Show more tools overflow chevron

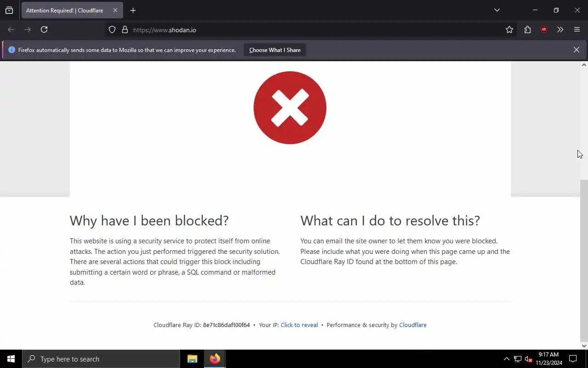[560, 29]
